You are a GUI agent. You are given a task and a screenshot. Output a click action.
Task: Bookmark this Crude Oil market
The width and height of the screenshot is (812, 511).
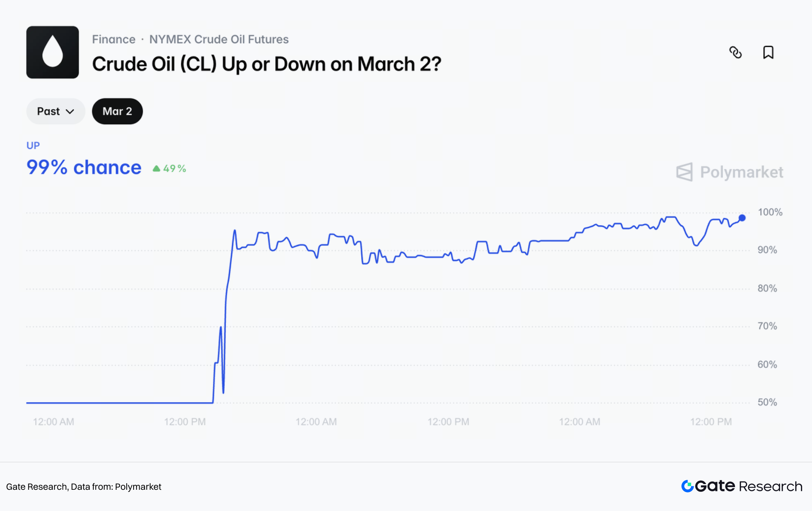click(768, 52)
